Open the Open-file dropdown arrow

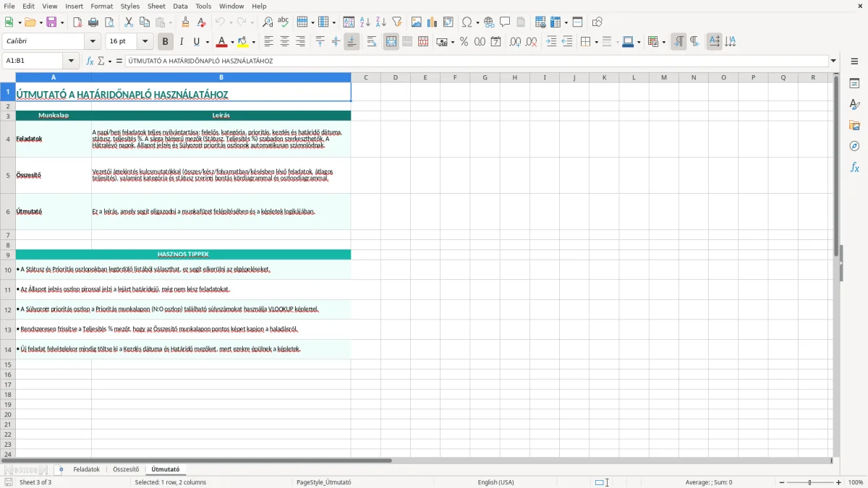tap(41, 22)
